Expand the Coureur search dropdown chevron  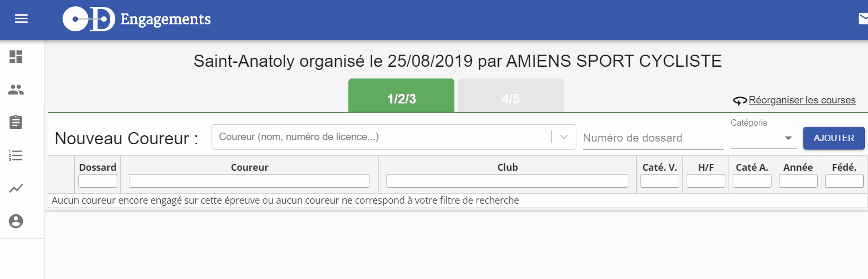[564, 137]
